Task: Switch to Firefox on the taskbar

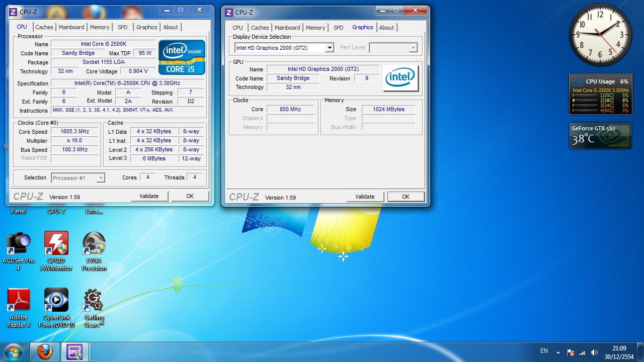Action: click(45, 351)
